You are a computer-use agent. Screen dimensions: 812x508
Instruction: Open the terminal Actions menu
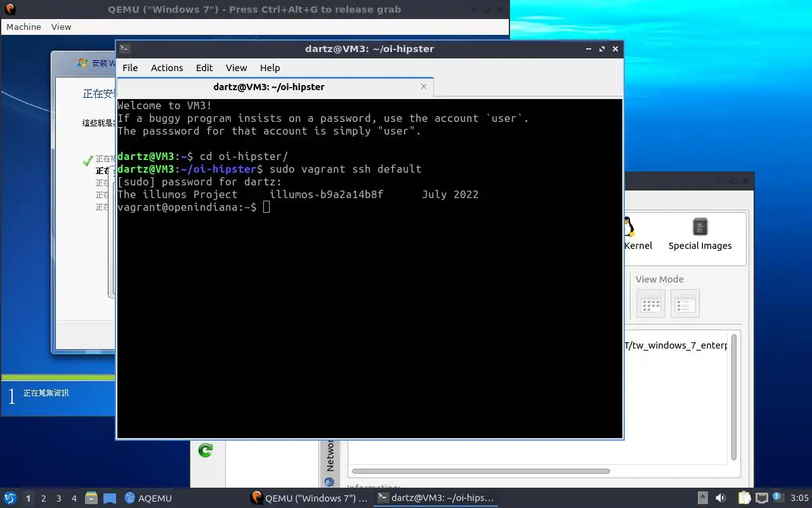point(167,68)
